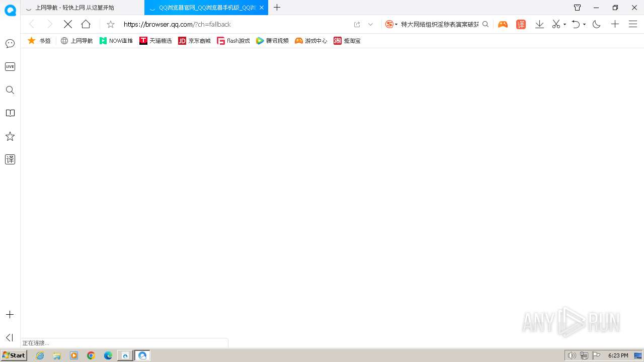
Task: Open the volume speaker tray icon
Action: click(x=572, y=355)
